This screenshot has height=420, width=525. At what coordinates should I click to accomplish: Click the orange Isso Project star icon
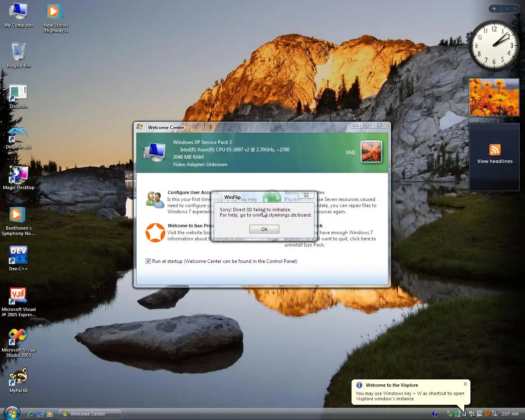(155, 233)
